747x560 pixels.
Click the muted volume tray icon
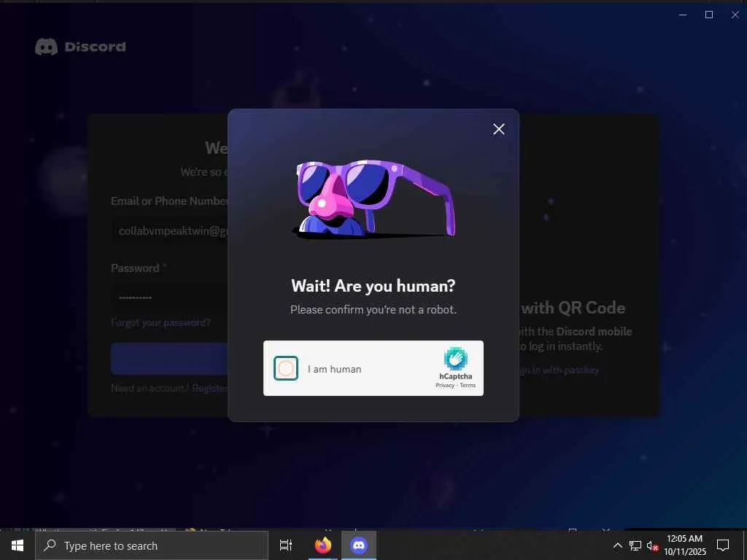[652, 545]
